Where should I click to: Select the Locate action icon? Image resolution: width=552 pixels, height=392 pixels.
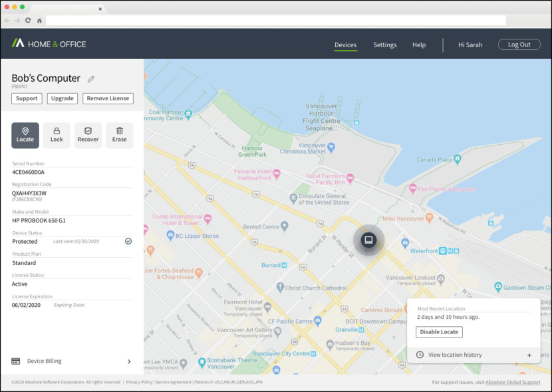pos(25,132)
